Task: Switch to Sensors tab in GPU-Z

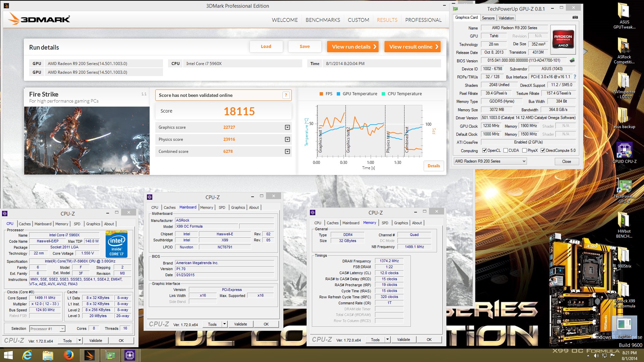Action: click(488, 18)
